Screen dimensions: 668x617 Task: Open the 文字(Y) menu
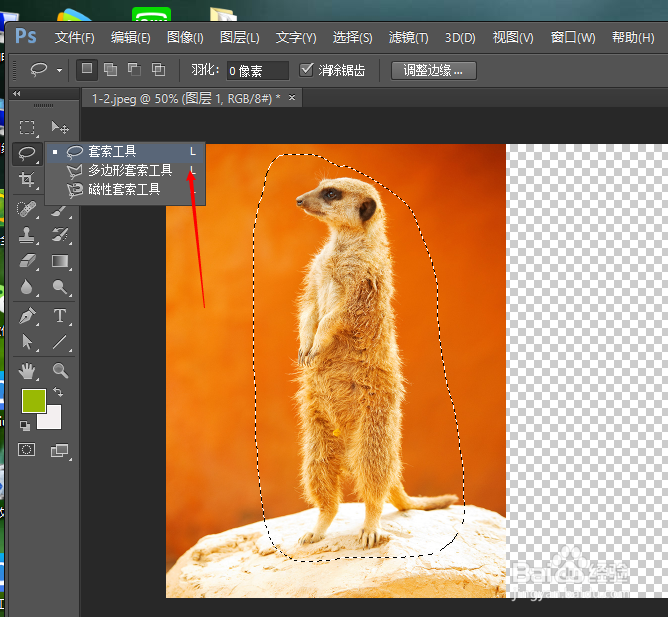coord(296,37)
